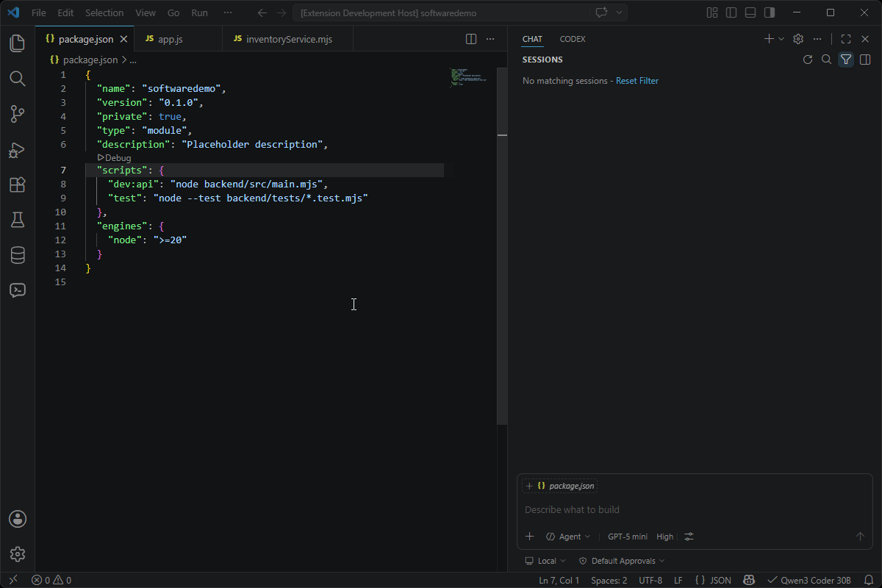Click the Split Editor Right icon
The image size is (882, 588).
point(471,39)
